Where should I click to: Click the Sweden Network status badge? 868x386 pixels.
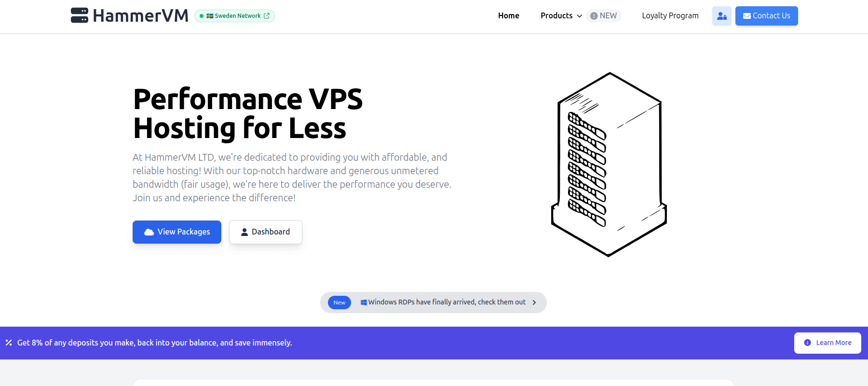(234, 16)
